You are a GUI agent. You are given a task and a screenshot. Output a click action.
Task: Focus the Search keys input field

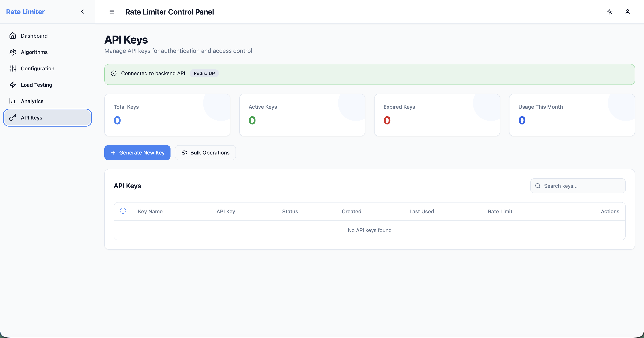tap(578, 186)
